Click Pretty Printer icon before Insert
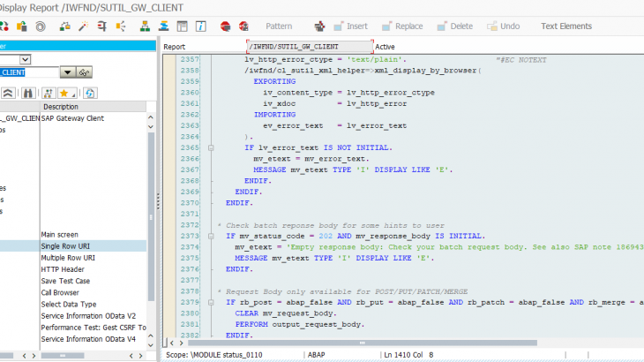The width and height of the screenshot is (644, 362). coord(319,26)
